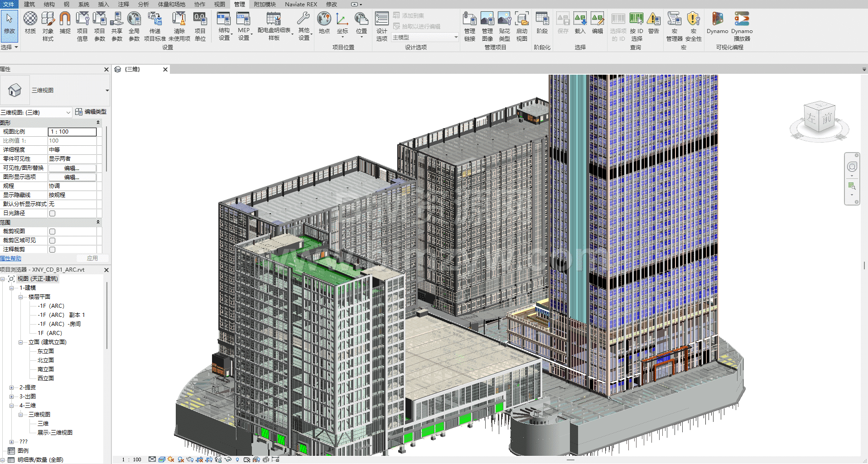This screenshot has width=868, height=464.
Task: Click Edit button for Visibility/Graphics overrides (可见性/图形替换)
Action: [72, 168]
